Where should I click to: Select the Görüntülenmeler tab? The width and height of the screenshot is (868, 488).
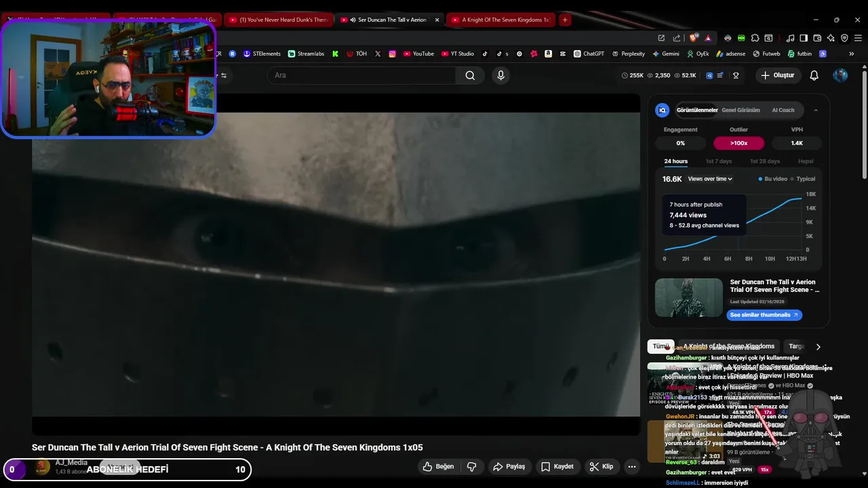(x=696, y=110)
